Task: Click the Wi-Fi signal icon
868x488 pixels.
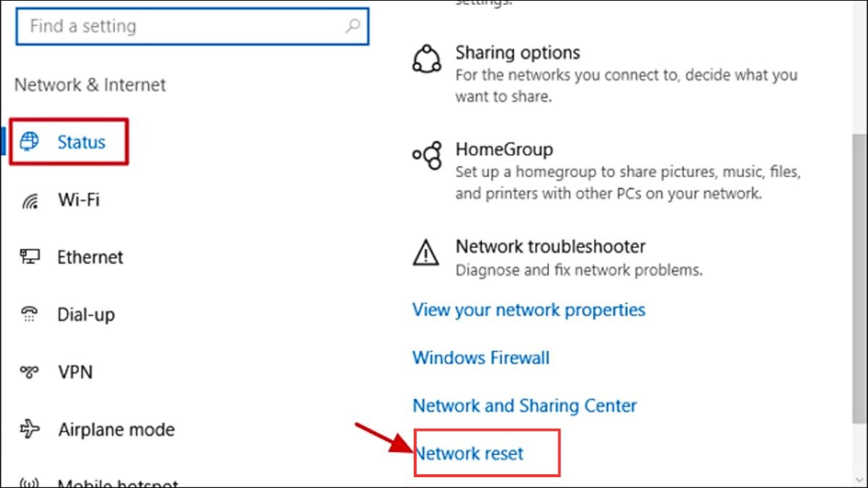Action: pos(30,200)
